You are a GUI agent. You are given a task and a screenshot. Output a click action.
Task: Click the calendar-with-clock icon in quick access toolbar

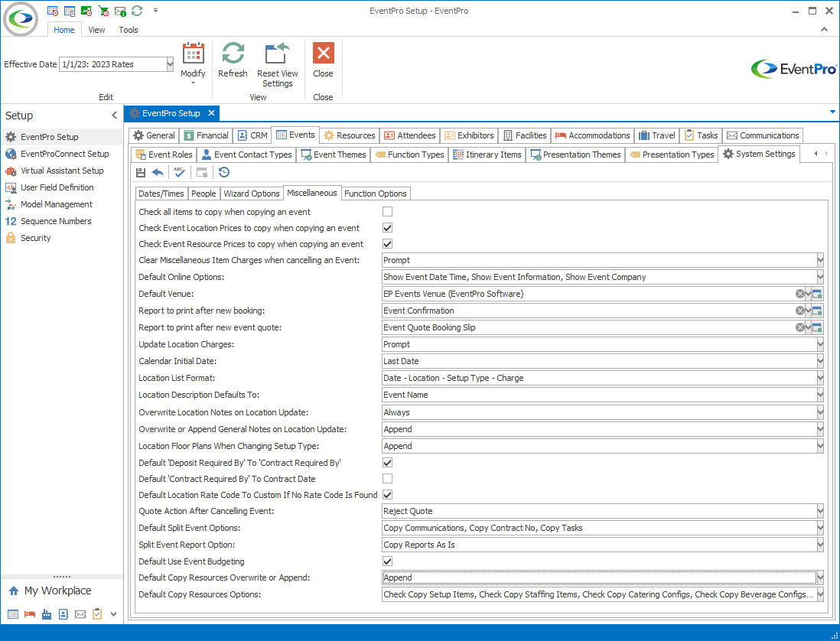click(53, 11)
